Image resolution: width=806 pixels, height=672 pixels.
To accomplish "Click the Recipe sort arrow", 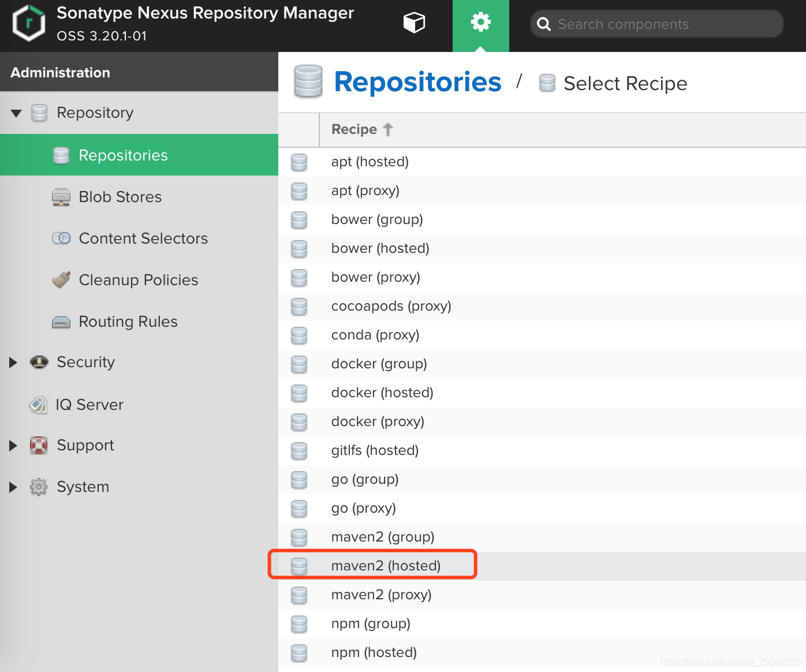I will 388,129.
